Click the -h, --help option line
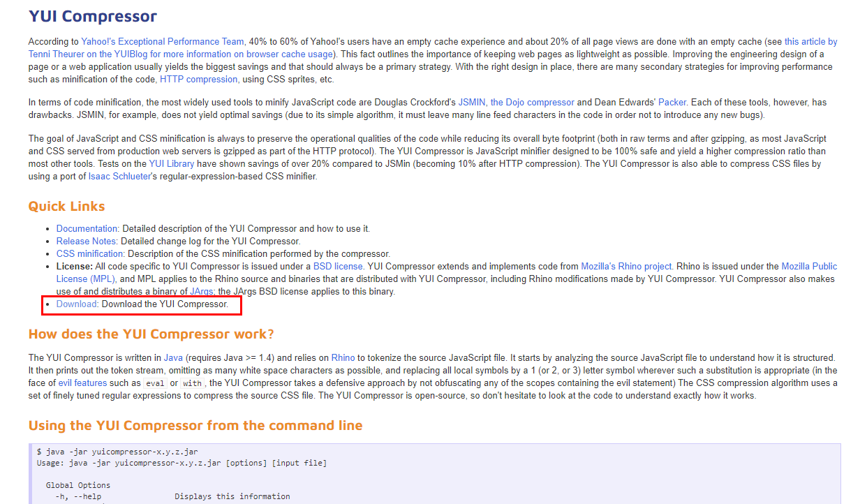The width and height of the screenshot is (867, 504). (x=172, y=496)
